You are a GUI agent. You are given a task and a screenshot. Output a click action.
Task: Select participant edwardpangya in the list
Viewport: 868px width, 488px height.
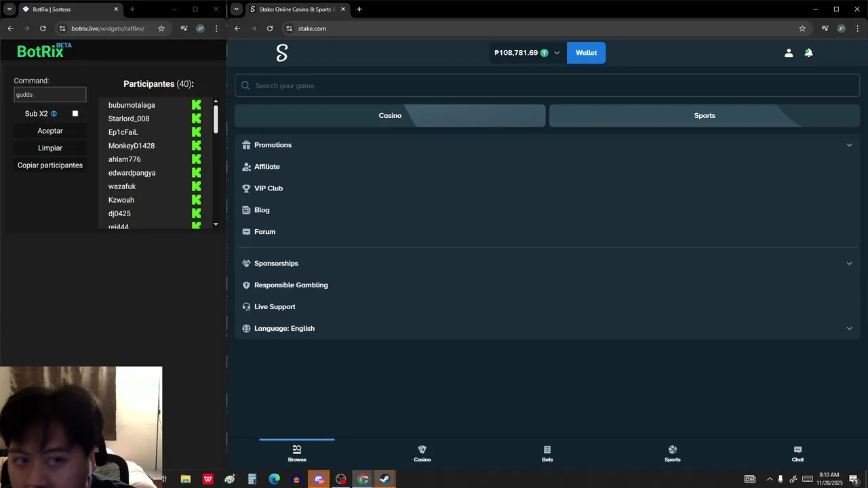coord(132,173)
